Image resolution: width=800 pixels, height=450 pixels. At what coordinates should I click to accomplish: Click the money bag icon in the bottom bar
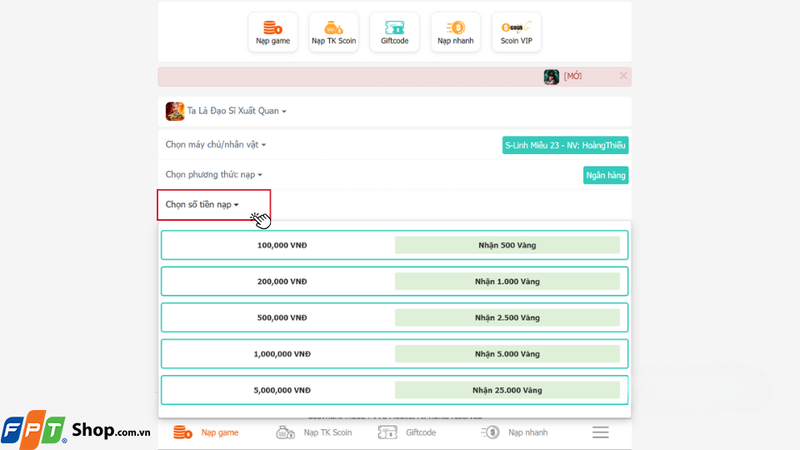pos(285,433)
